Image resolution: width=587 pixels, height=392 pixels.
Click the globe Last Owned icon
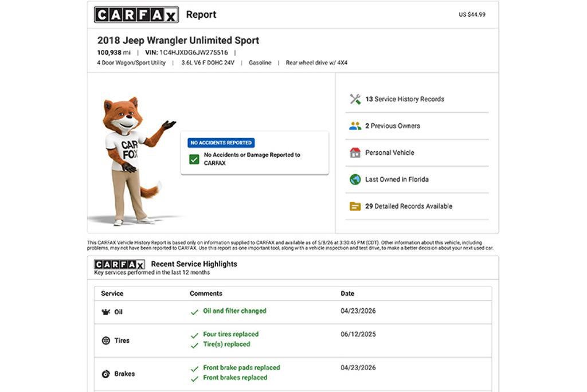355,180
